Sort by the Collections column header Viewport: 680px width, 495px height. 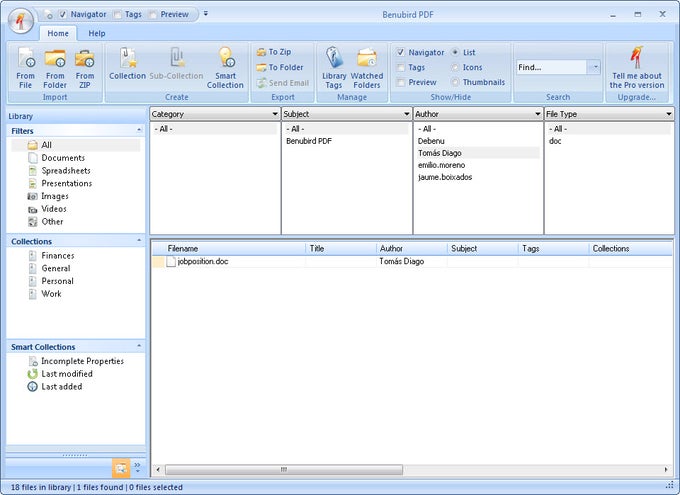click(631, 249)
